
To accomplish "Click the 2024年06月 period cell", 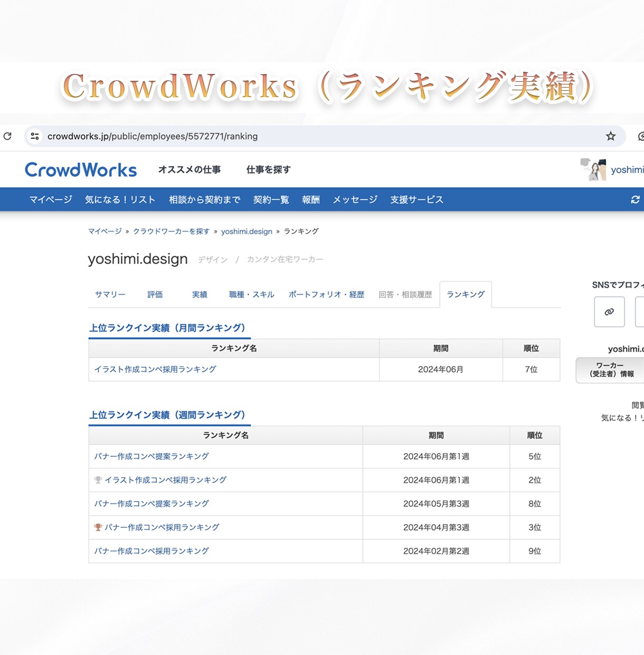I will coord(441,369).
